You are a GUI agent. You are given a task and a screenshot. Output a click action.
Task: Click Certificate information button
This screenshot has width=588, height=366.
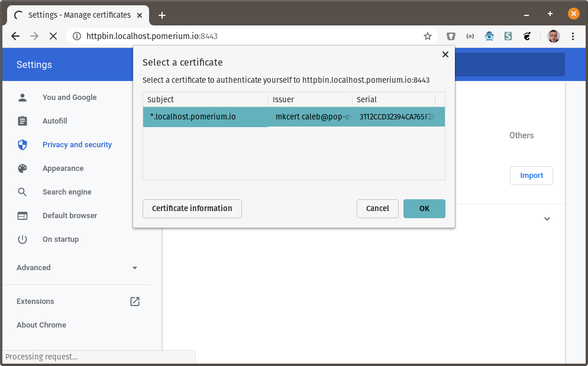[192, 209]
